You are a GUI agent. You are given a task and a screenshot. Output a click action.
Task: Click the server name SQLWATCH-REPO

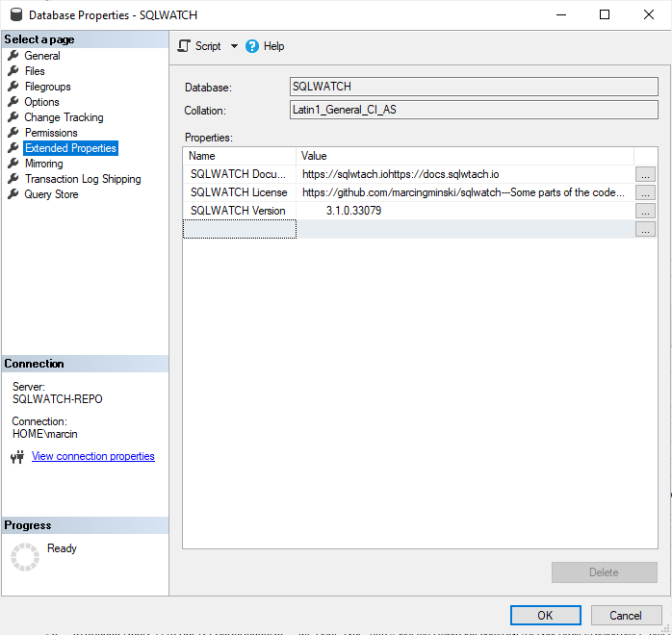(x=58, y=399)
